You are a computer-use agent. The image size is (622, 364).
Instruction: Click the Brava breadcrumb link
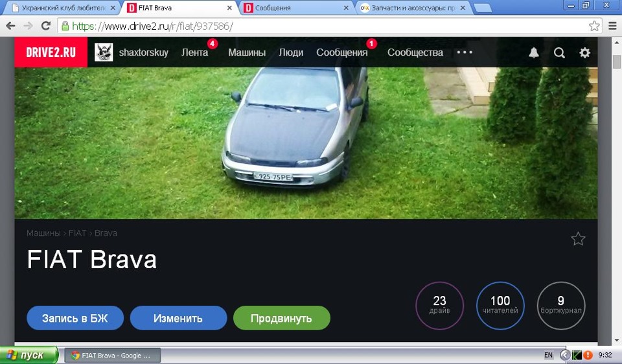pyautogui.click(x=106, y=233)
